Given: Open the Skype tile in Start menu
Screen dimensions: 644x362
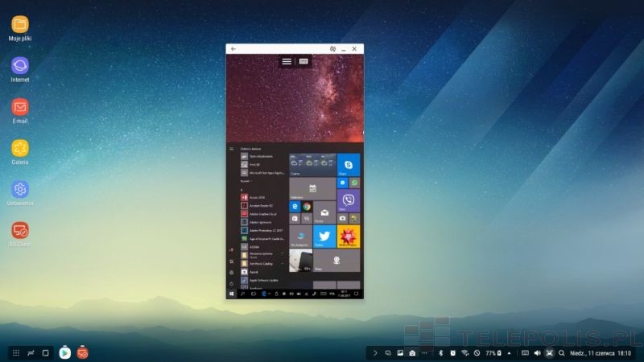Looking at the screenshot, I should click(x=349, y=165).
